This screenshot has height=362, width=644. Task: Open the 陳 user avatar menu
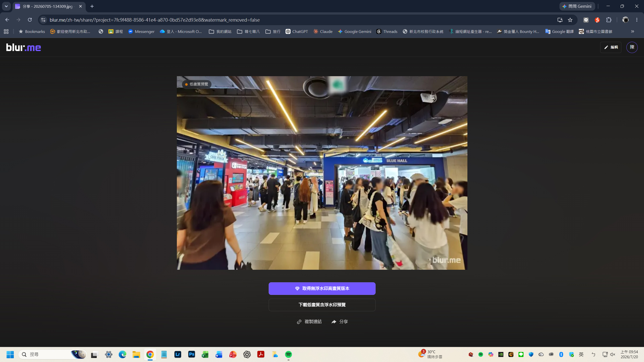tap(632, 47)
